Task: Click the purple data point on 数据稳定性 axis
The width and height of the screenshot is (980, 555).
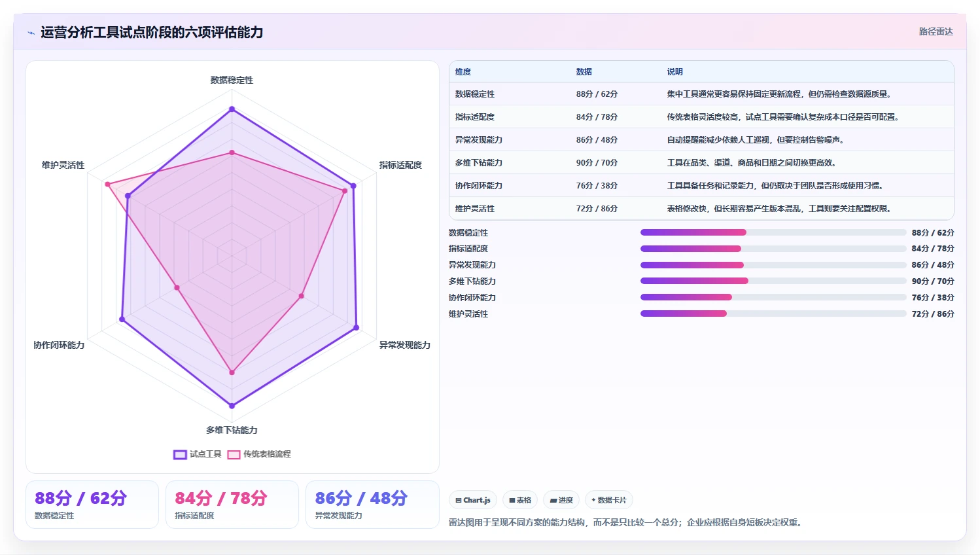Action: click(232, 109)
